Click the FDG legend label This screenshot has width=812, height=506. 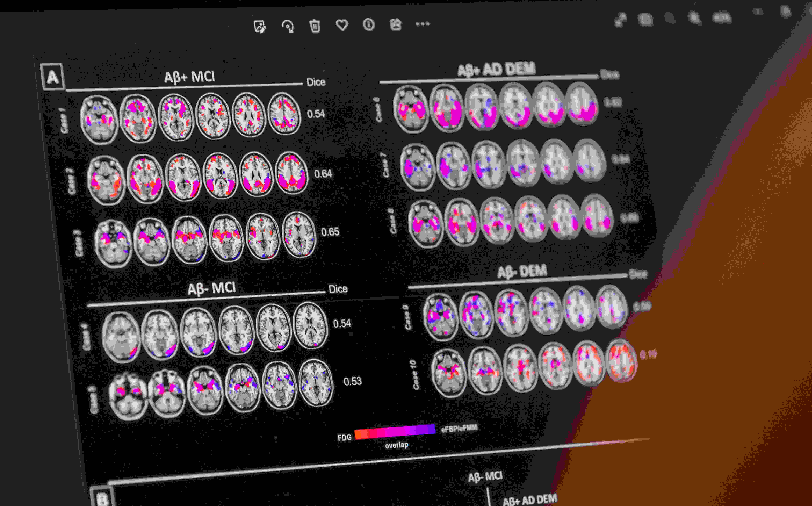pyautogui.click(x=344, y=438)
